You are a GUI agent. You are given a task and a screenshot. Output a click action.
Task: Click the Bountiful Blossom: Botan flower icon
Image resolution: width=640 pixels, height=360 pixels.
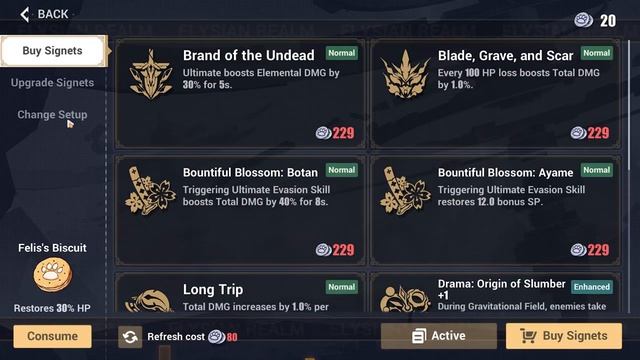tap(151, 191)
